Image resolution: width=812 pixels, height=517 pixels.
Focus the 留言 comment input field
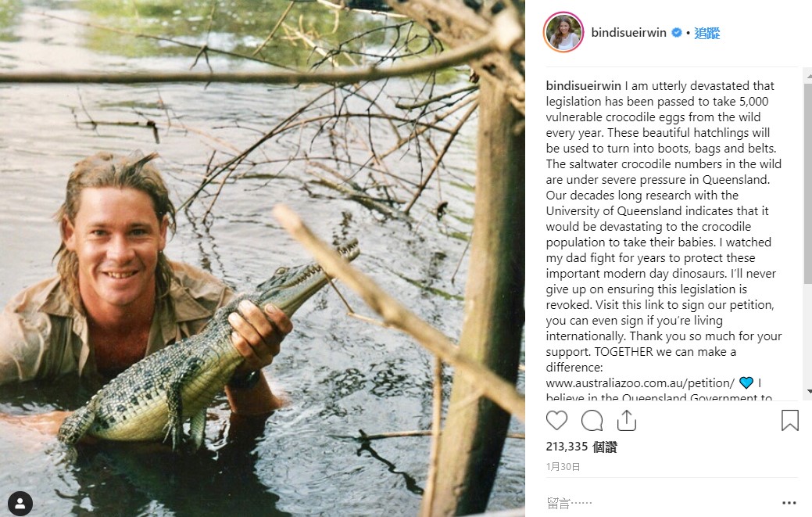[656, 503]
